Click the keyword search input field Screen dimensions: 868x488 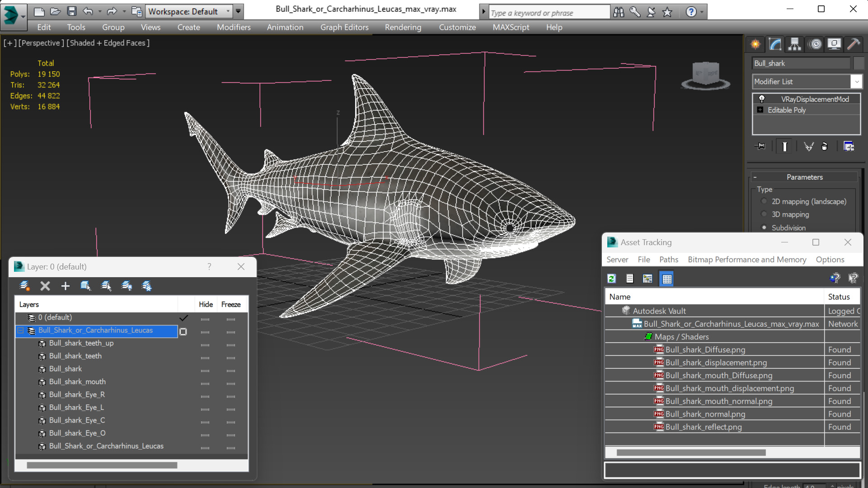(x=549, y=13)
